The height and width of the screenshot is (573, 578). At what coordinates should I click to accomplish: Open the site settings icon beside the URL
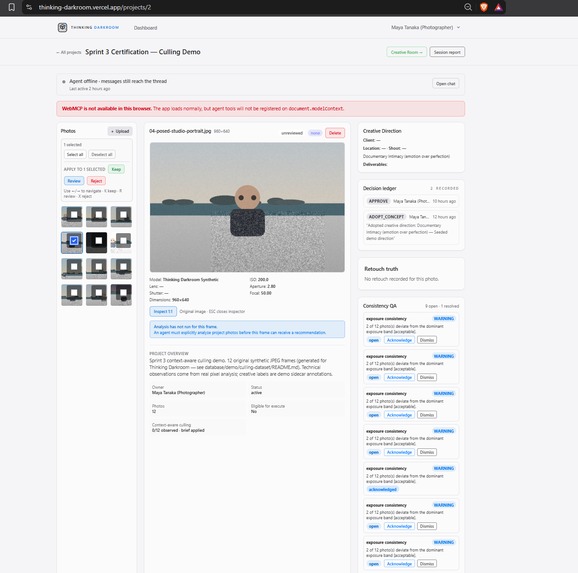click(29, 7)
